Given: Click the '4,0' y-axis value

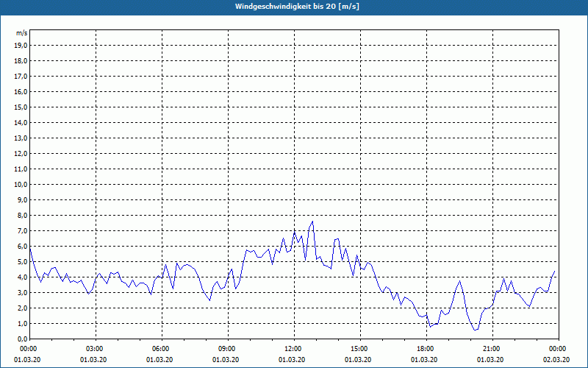Looking at the screenshot, I should click(22, 277).
